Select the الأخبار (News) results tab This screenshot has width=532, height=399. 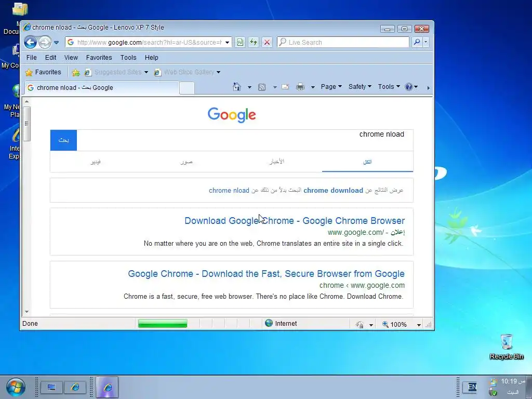(277, 162)
